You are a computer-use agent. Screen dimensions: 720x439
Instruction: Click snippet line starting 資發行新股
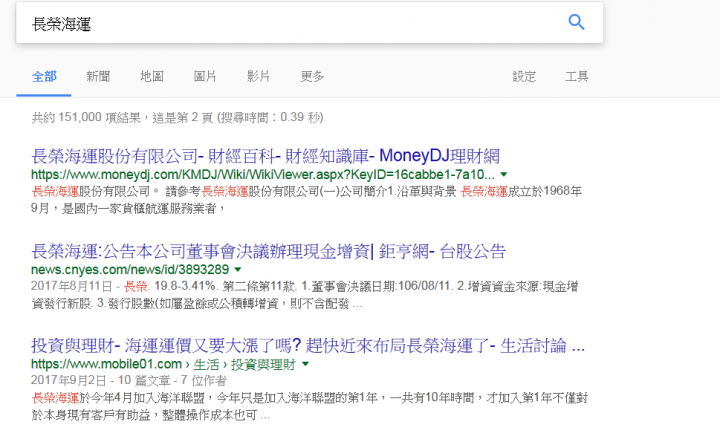(x=197, y=304)
